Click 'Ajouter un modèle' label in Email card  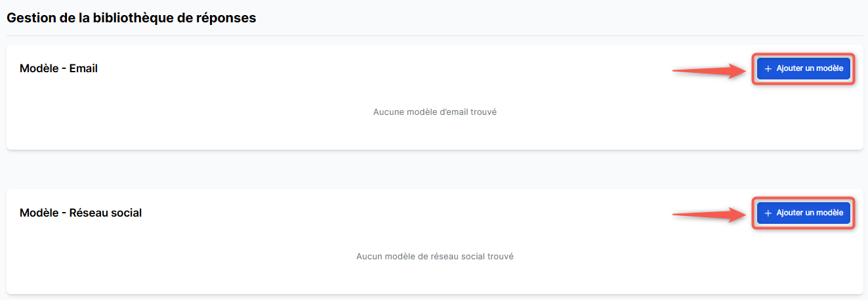point(810,68)
